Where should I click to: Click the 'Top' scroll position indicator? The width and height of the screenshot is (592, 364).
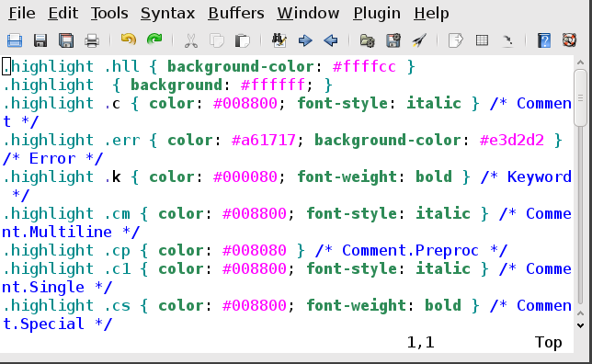548,343
